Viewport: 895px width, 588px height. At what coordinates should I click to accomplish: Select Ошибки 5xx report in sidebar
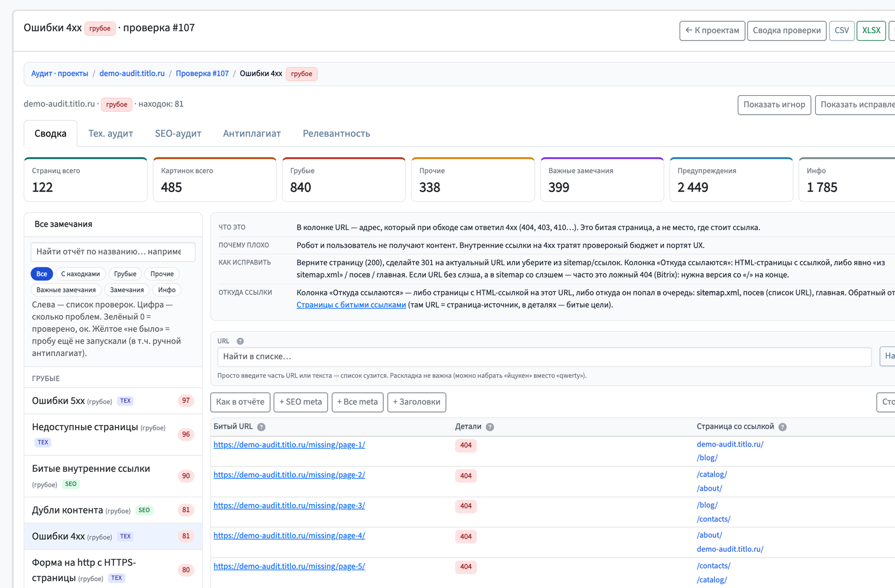113,401
